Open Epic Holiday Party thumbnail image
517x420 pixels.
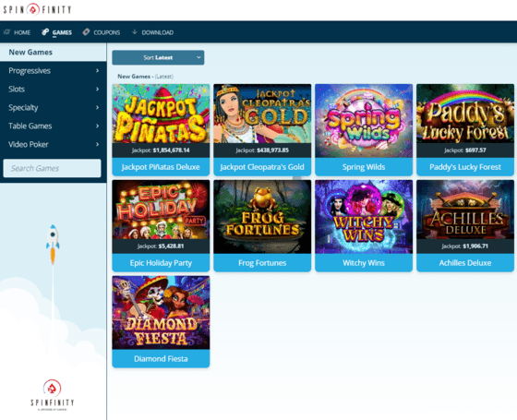click(x=161, y=210)
